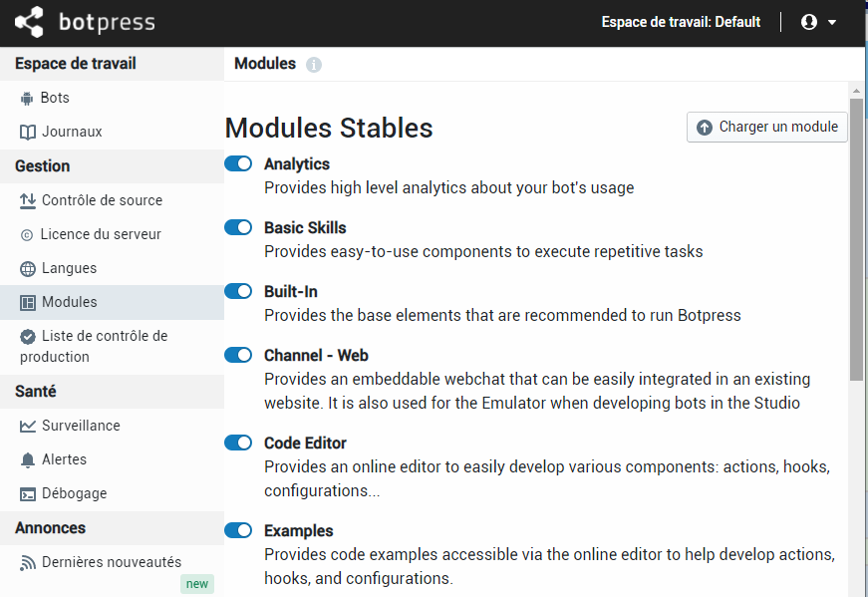
Task: Disable the Analytics module toggle
Action: point(238,163)
